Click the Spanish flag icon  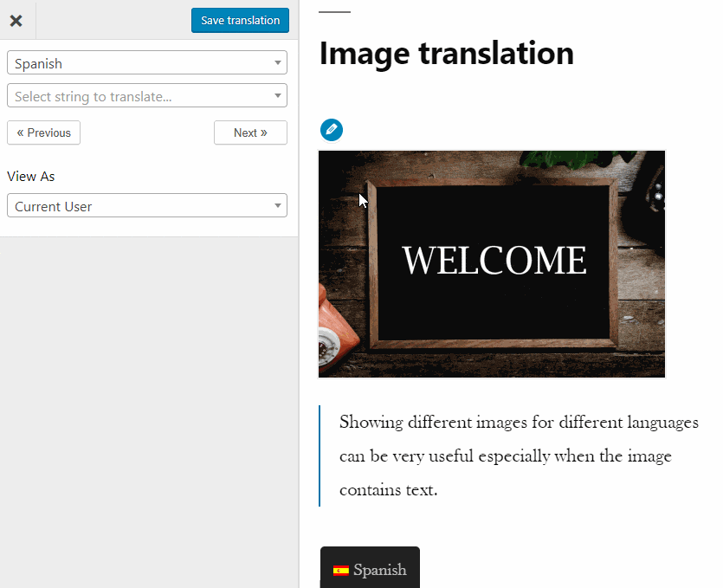[x=341, y=571]
